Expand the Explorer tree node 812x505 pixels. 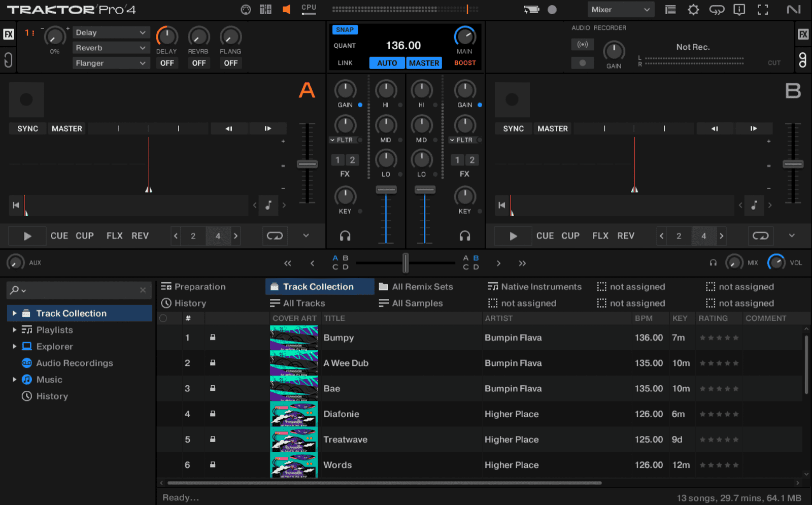[x=14, y=346]
